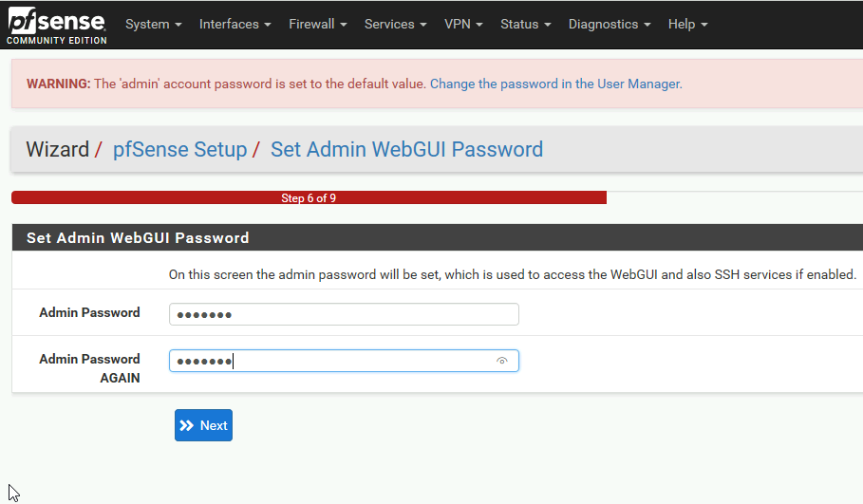Reveal the password with the eye icon
This screenshot has width=863, height=504.
click(501, 361)
